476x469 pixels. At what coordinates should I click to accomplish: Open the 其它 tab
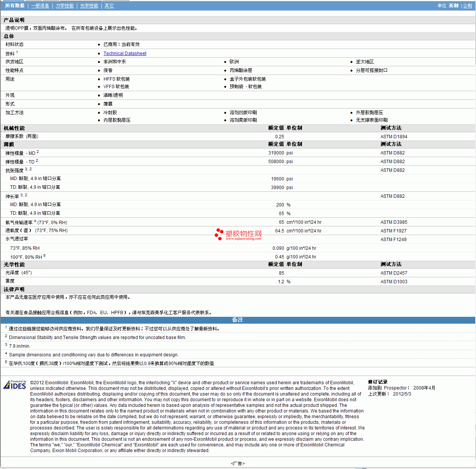(109, 6)
